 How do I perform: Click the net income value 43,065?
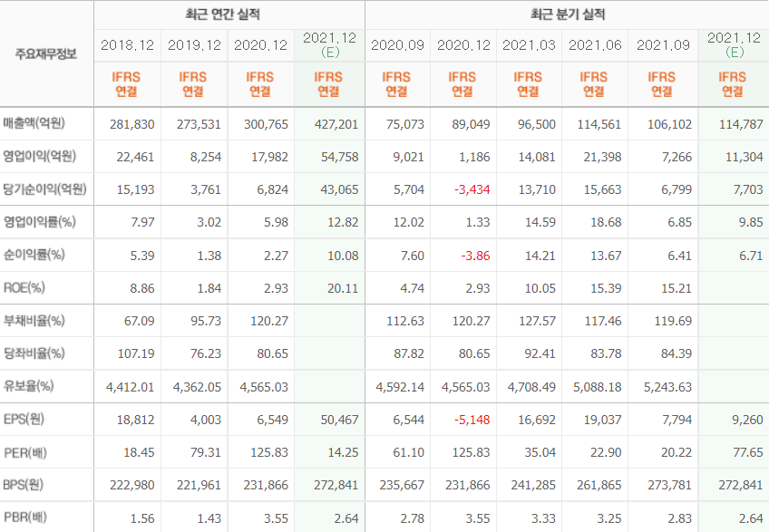[x=340, y=189]
